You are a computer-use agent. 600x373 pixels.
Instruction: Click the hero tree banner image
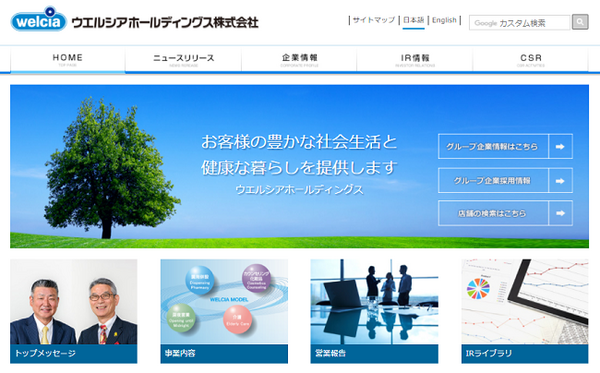click(299, 166)
